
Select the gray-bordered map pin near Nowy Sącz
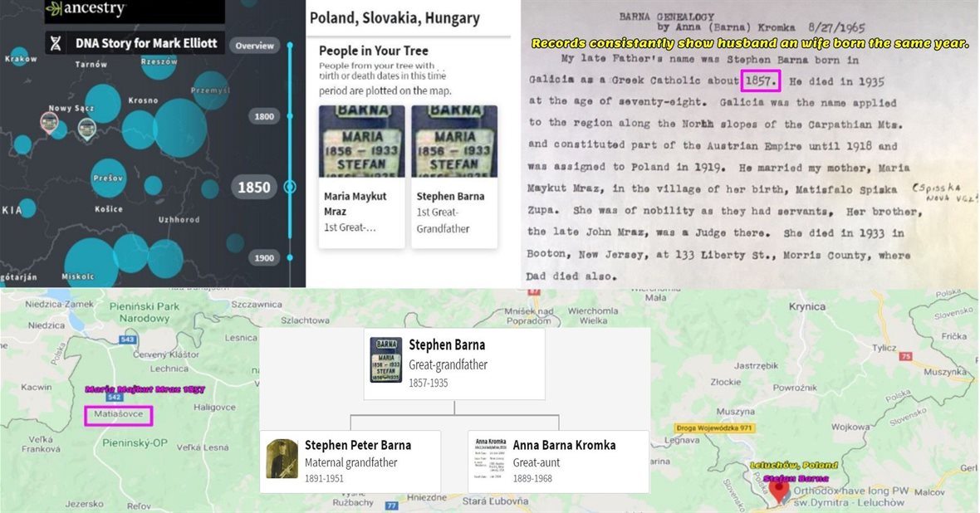point(86,127)
